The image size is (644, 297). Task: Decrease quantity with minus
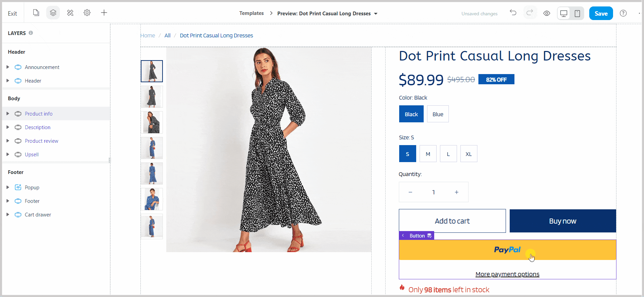pos(410,192)
